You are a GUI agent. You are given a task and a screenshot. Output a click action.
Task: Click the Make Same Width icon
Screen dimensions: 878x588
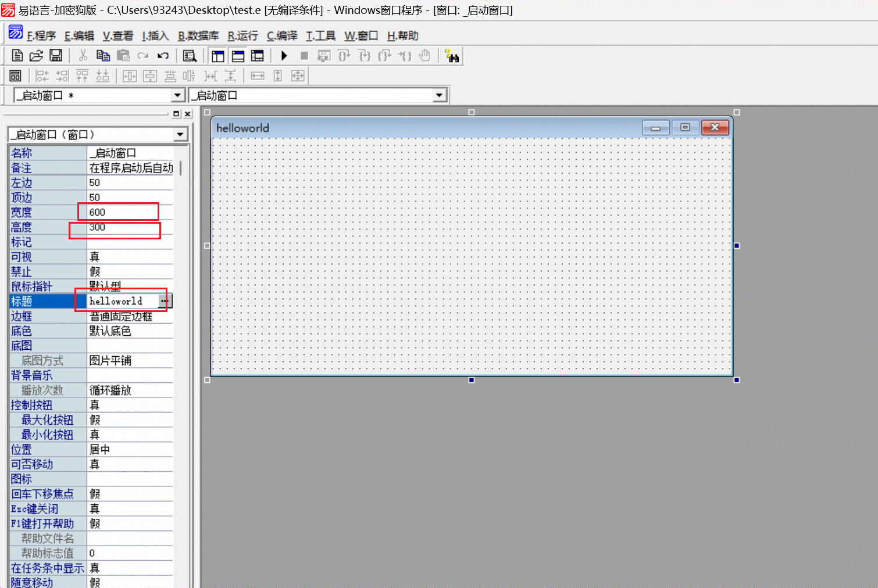(258, 76)
